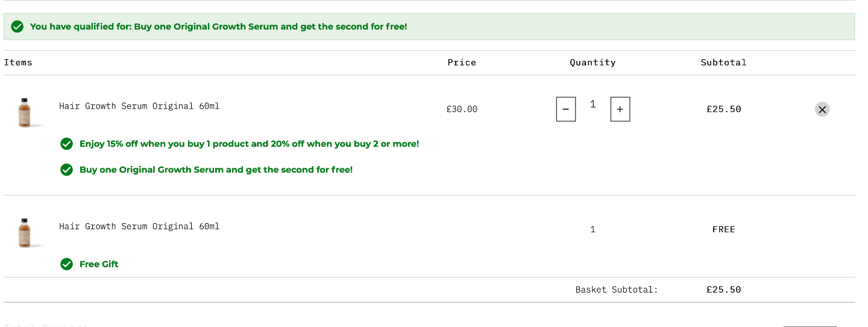
Task: Click checkmark beside buy one get second free
Action: point(67,170)
